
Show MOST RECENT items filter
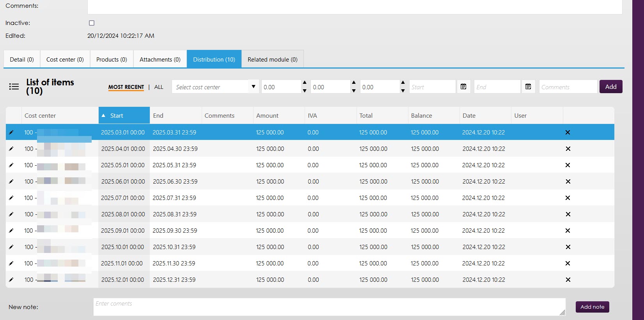(x=126, y=87)
